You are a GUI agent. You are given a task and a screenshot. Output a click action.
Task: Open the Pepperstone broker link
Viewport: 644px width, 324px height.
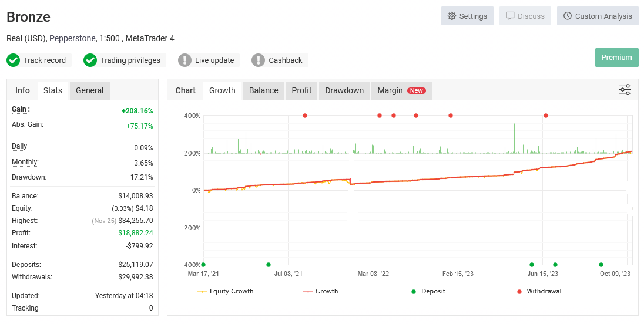(72, 39)
